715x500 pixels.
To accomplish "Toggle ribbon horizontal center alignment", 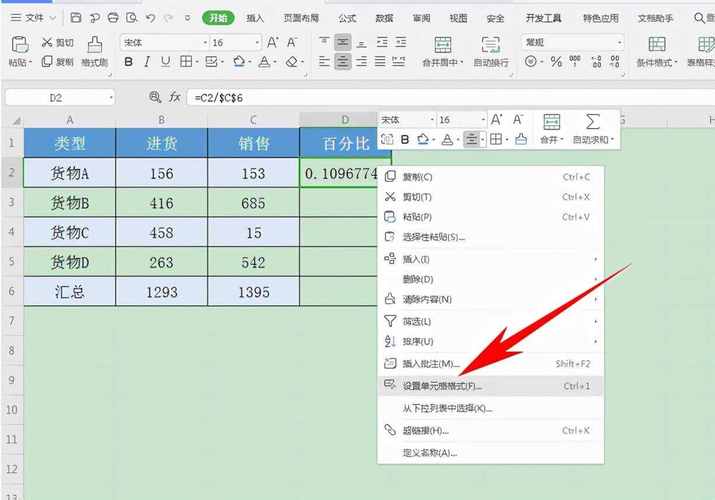I will (343, 61).
